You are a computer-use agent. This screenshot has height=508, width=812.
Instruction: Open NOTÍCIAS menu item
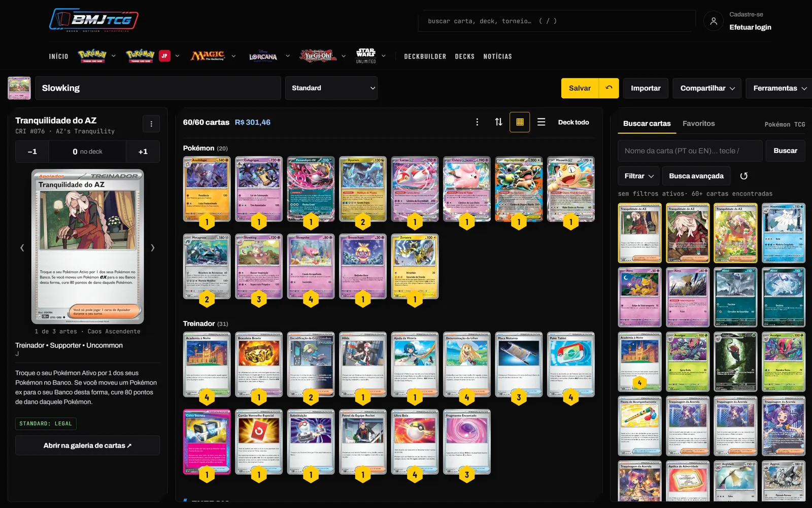[498, 56]
